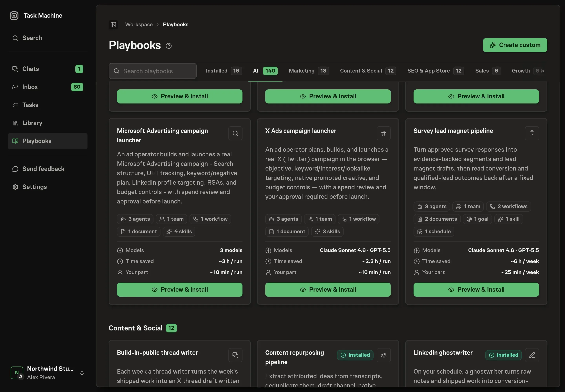Switch to the Installed tab
Image resolution: width=565 pixels, height=392 pixels.
pyautogui.click(x=224, y=71)
